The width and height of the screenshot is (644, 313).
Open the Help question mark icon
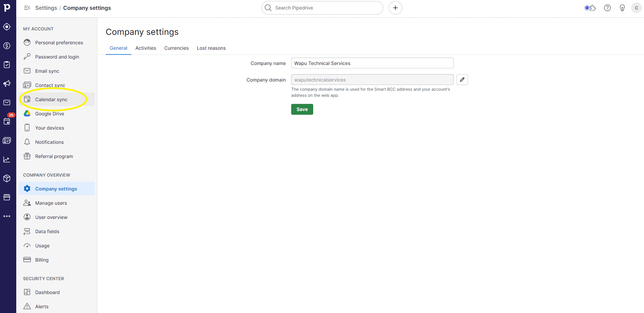[x=607, y=8]
